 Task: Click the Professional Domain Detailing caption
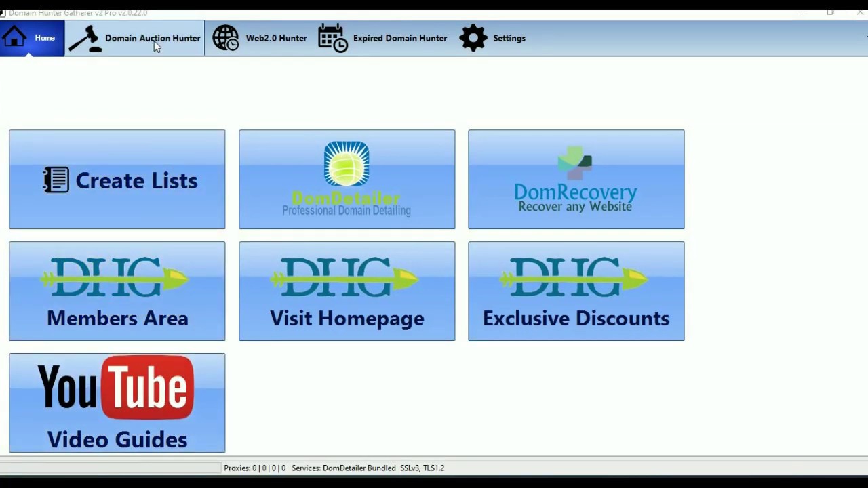[347, 211]
